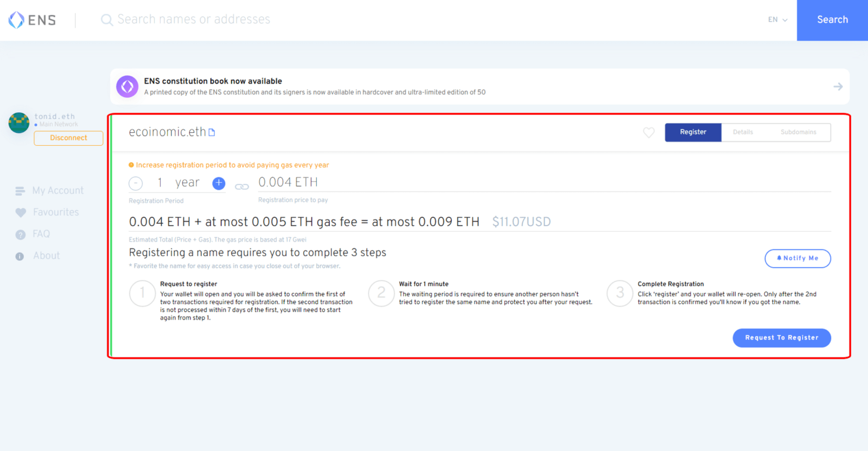Click the blue Search button
This screenshot has height=451, width=868.
[832, 20]
